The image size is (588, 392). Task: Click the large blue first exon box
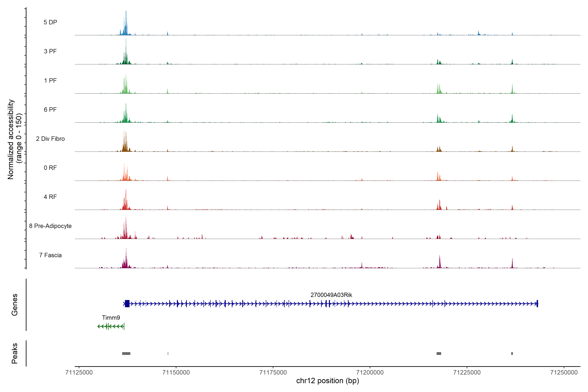127,304
